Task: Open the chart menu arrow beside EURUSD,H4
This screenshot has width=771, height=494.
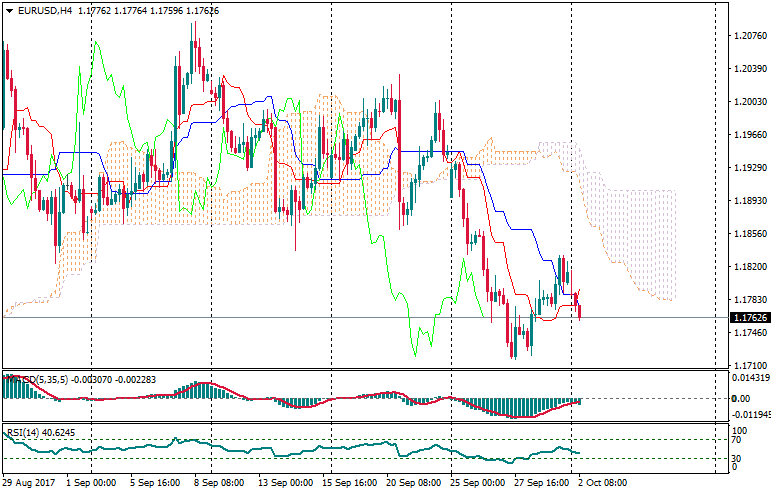Action: pyautogui.click(x=9, y=10)
